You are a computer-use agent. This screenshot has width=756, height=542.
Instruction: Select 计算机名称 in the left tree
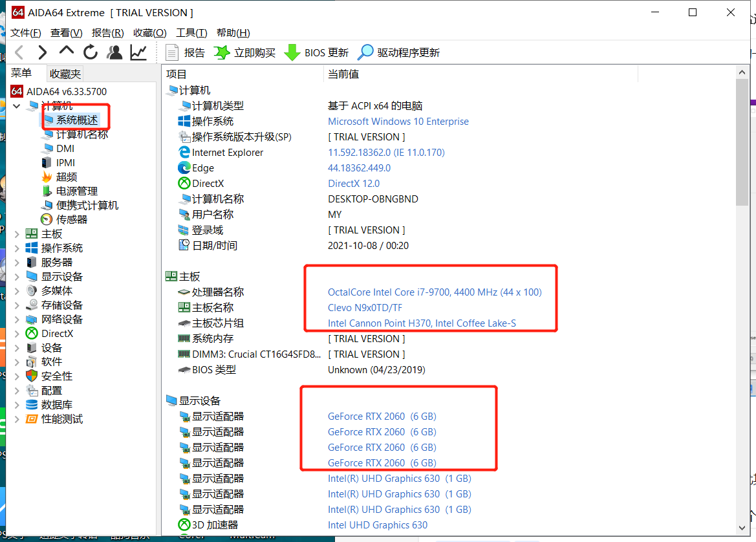(x=82, y=135)
